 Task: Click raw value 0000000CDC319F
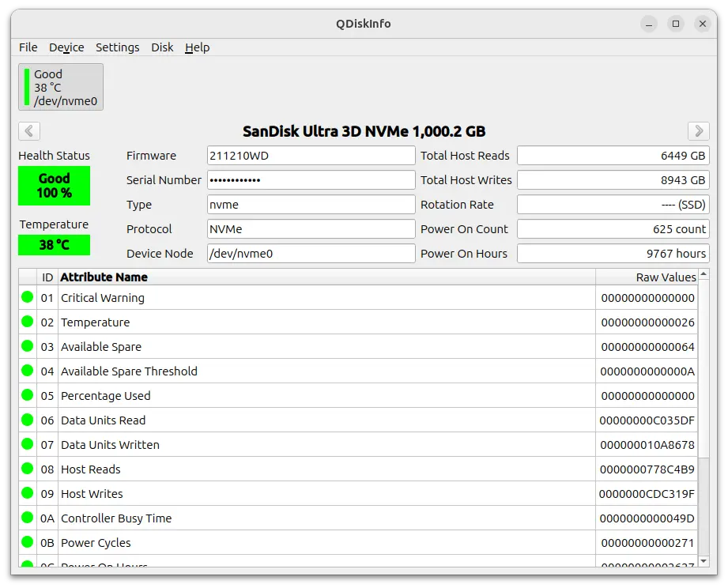[647, 494]
